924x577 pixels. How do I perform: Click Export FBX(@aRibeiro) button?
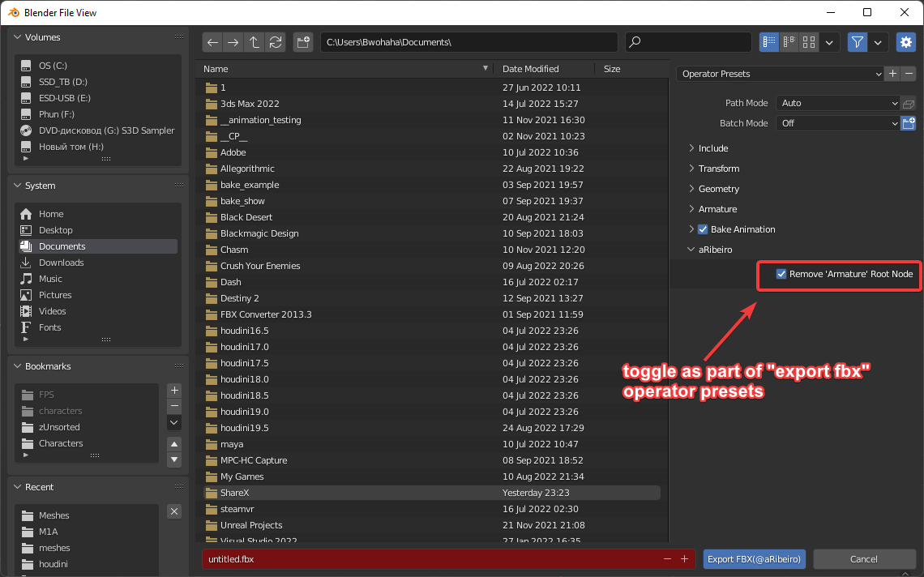click(755, 558)
